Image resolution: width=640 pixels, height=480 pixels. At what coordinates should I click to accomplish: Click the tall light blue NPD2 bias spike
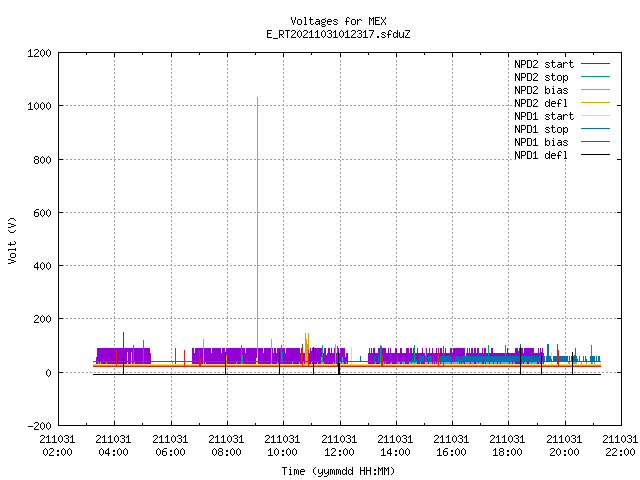(258, 222)
